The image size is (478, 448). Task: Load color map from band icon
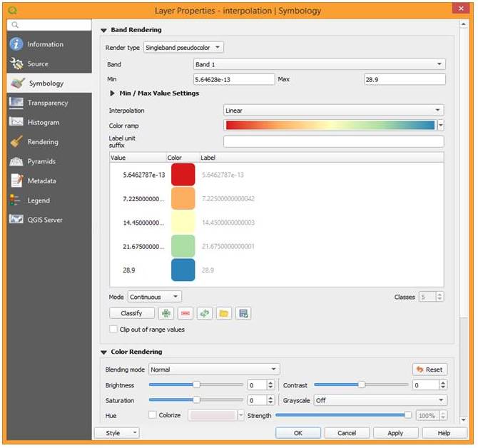[x=205, y=313]
